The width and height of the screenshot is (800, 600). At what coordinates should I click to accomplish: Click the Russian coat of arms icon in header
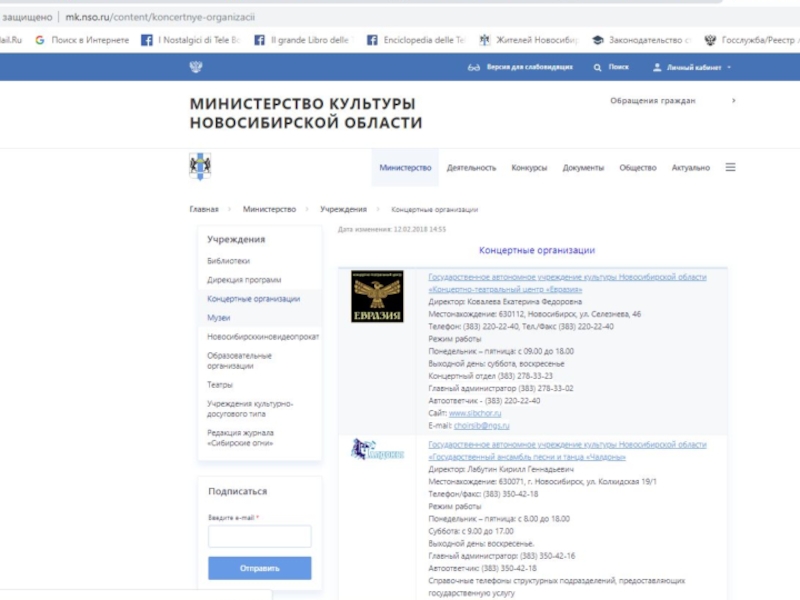coord(196,67)
